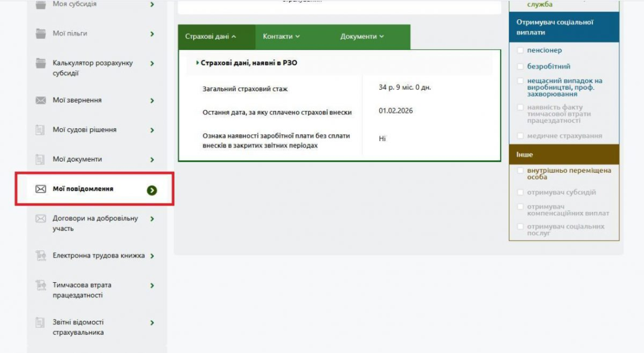Open Тимчасова втрата працездатності link
Viewport: 644px width, 353px height.
[x=82, y=290]
